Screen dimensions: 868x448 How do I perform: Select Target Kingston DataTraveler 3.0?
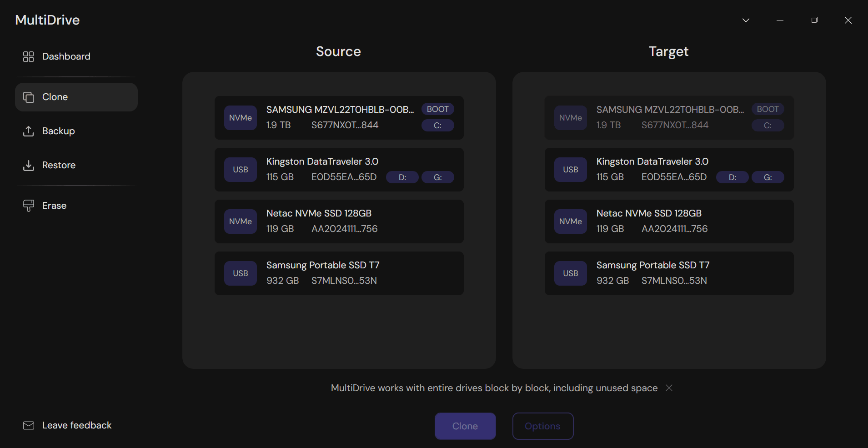point(669,170)
